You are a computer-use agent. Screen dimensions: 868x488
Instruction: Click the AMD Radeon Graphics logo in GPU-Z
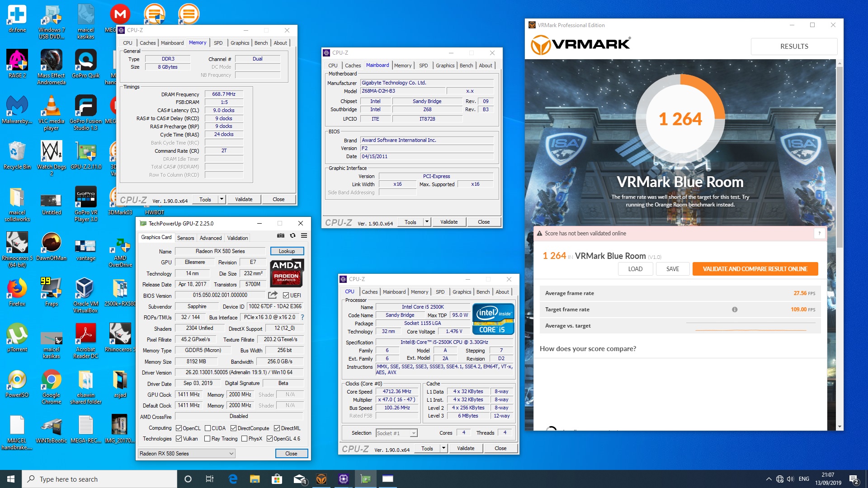coord(287,273)
